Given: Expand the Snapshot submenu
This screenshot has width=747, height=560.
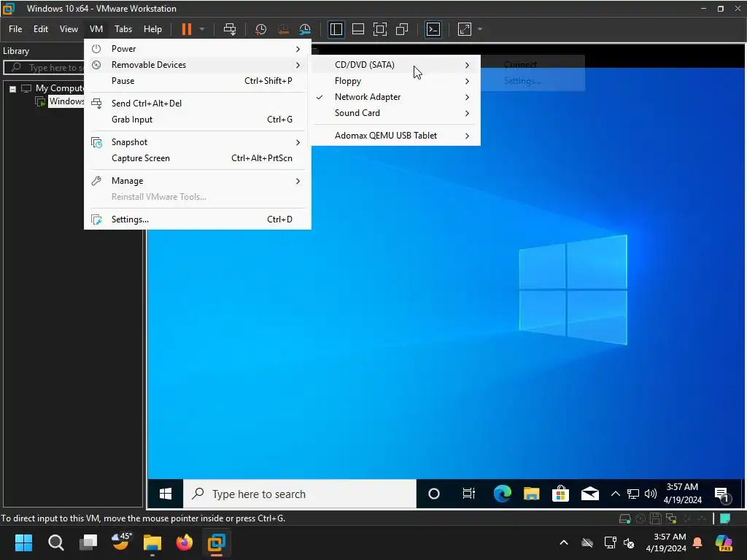Looking at the screenshot, I should point(197,142).
